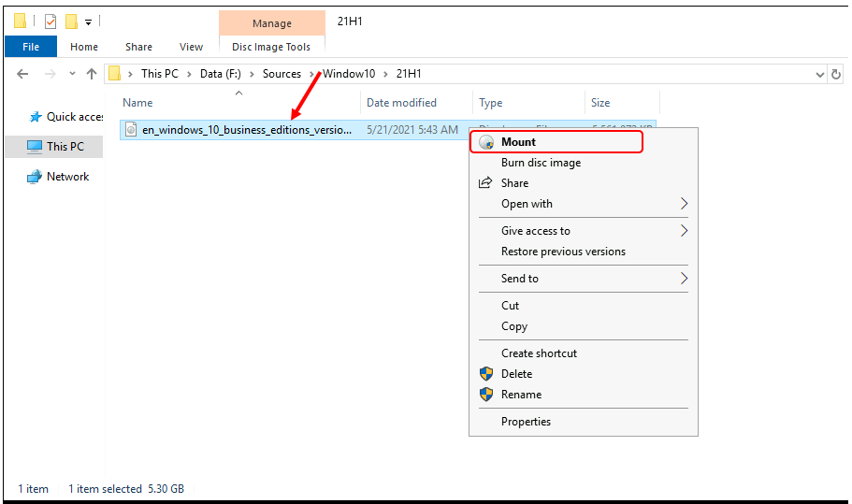Expand the address bar history dropdown
Screen dimensions: 852x504
tap(820, 75)
